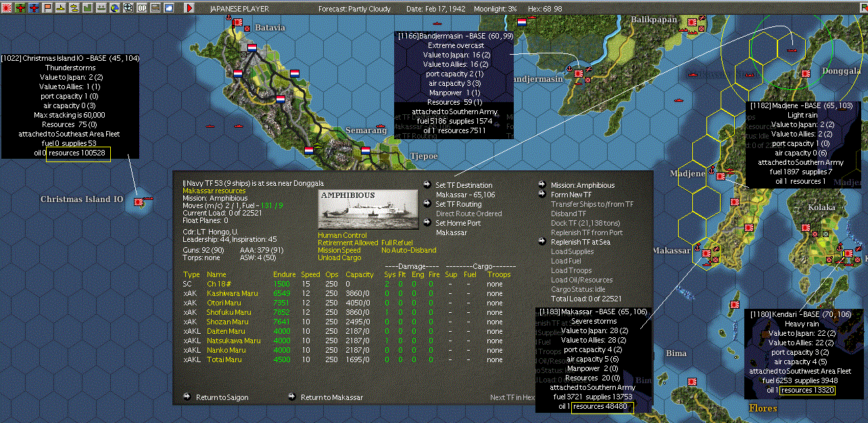
Task: Select the Batavia Japanese flag map icon
Action: click(x=237, y=22)
